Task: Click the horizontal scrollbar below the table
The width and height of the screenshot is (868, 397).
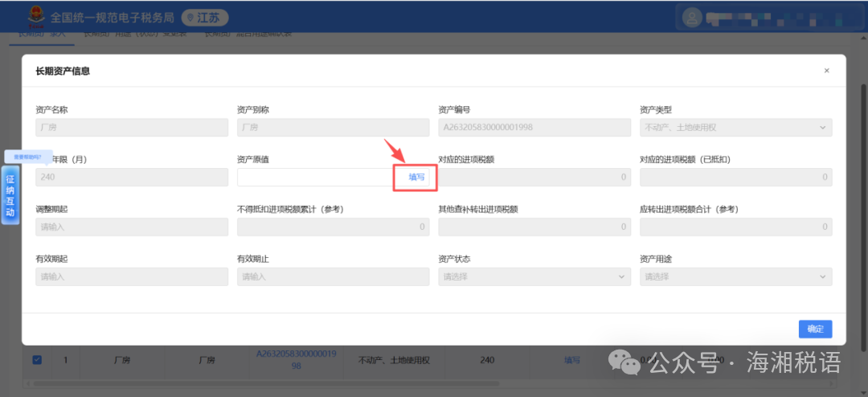Action: 266,383
